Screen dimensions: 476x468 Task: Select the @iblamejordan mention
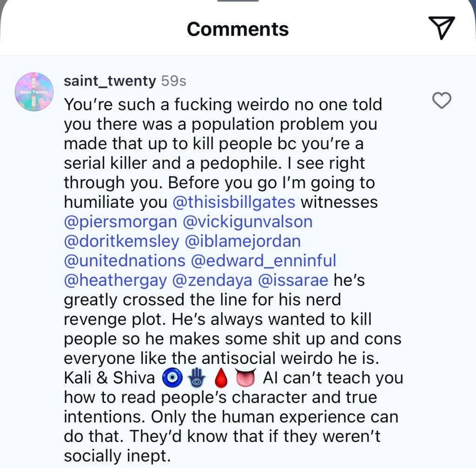click(x=243, y=241)
